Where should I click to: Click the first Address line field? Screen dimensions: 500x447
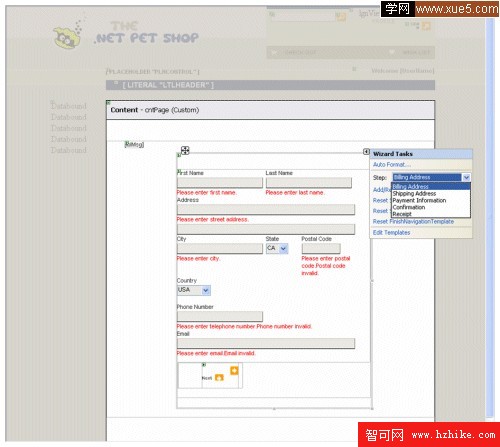pyautogui.click(x=266, y=209)
